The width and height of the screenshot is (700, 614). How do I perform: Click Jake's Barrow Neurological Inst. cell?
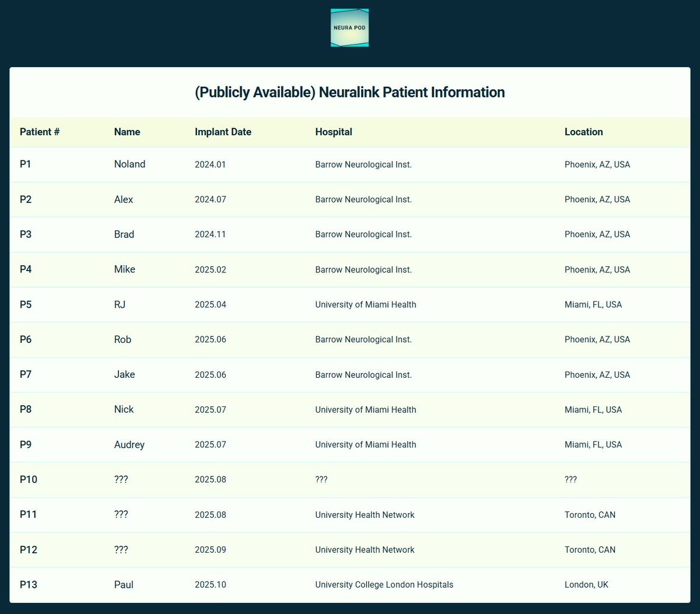click(x=363, y=375)
